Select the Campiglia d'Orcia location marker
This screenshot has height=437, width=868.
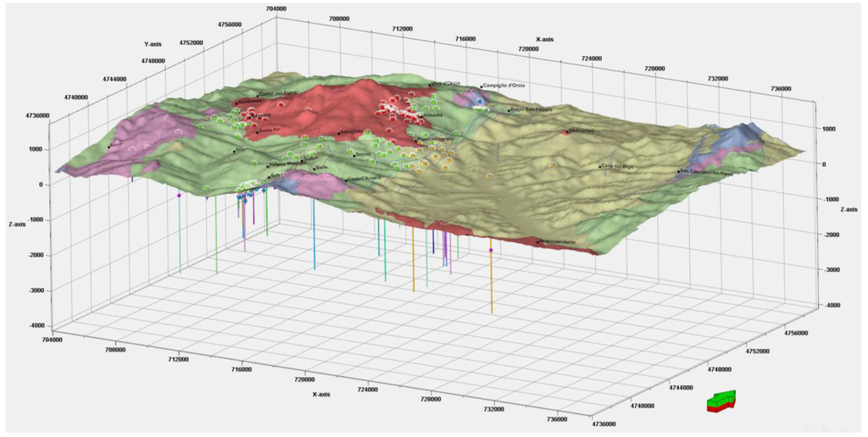481,87
